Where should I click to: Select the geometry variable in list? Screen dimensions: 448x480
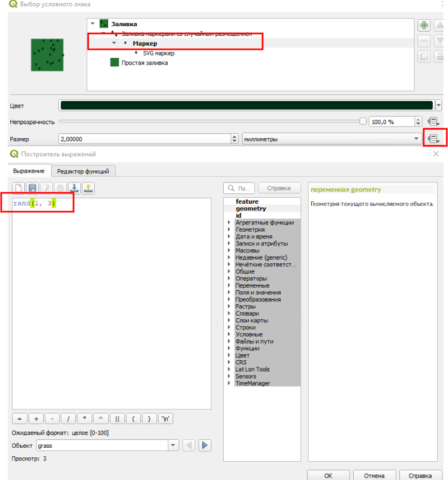(251, 208)
